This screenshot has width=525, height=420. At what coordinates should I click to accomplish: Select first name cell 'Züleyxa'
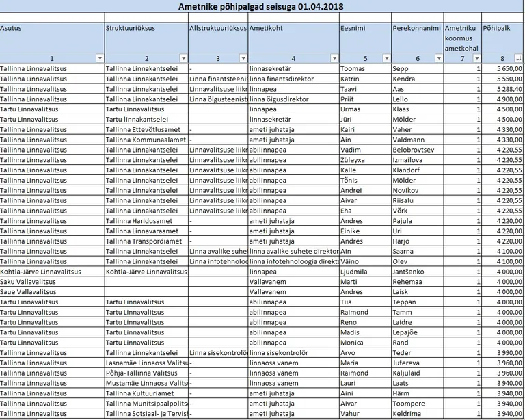click(365, 160)
